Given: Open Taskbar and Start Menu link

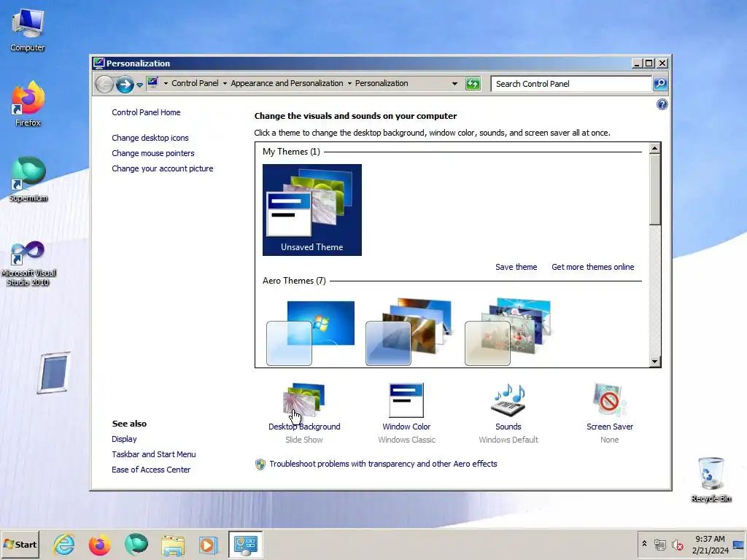Looking at the screenshot, I should click(x=153, y=454).
